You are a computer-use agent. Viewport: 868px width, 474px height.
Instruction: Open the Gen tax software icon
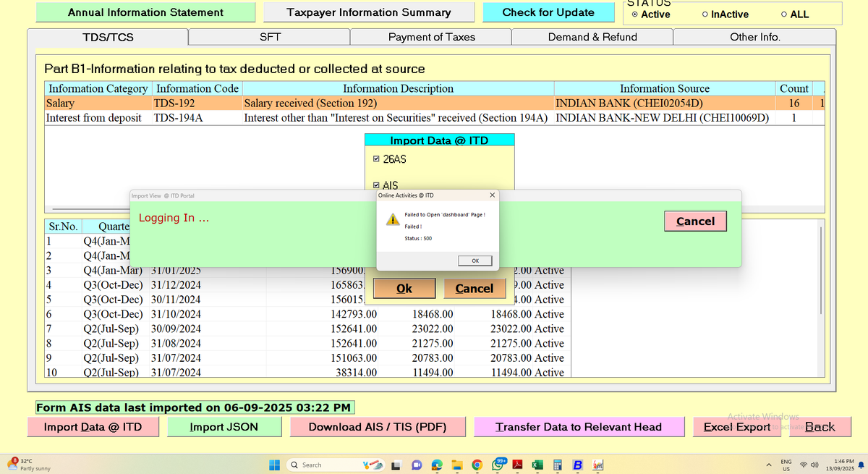[x=598, y=465]
